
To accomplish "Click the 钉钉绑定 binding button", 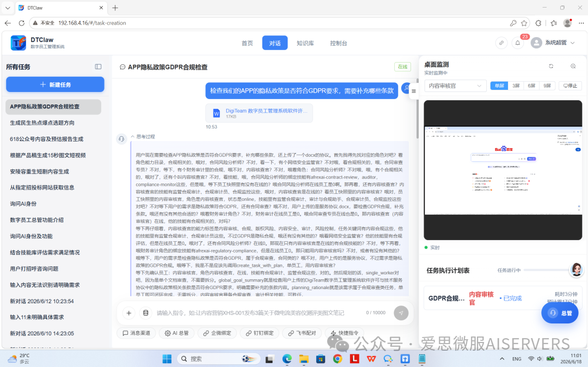I will 260,333.
